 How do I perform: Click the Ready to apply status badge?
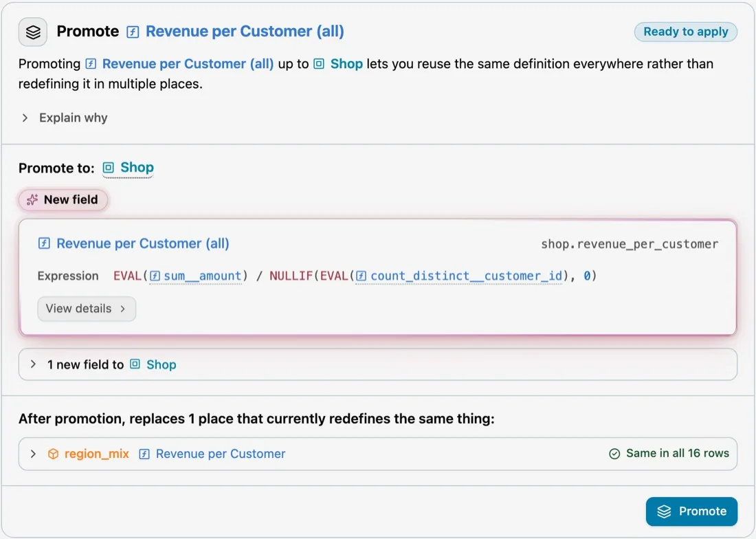point(685,32)
